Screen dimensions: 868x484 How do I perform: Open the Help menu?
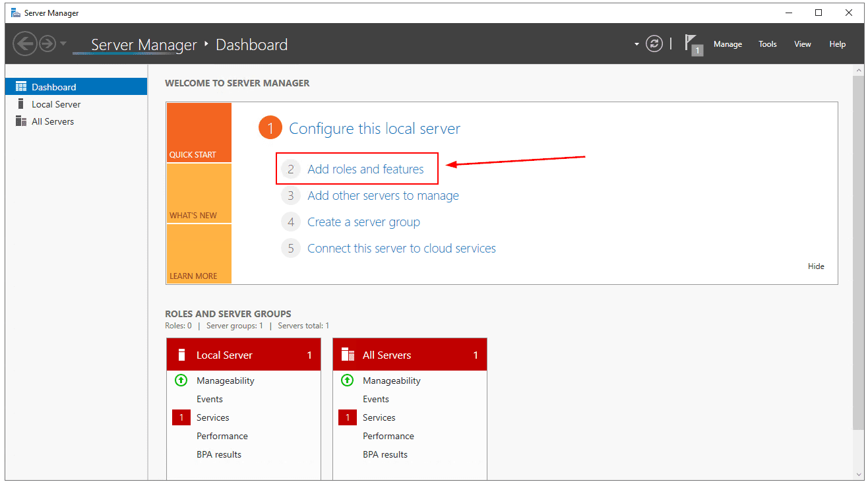(838, 44)
